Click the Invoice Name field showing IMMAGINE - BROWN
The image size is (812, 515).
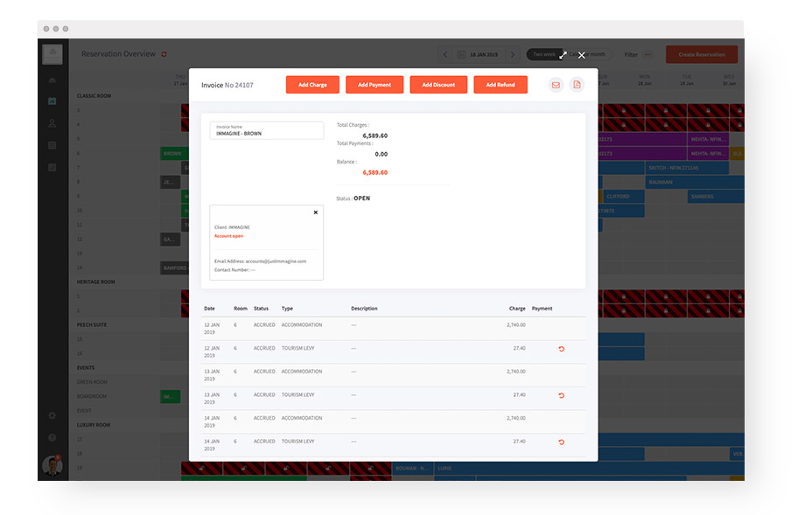click(x=265, y=129)
